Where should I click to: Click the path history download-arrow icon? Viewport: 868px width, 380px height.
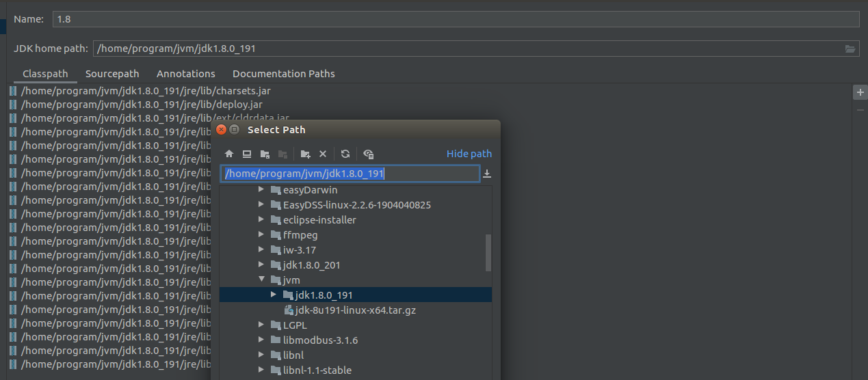tap(487, 174)
